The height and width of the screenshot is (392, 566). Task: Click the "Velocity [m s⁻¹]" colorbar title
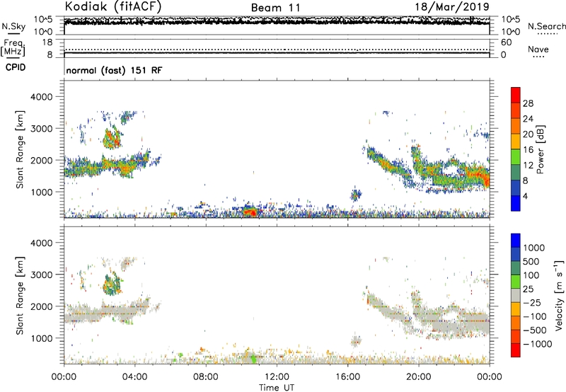coord(559,295)
